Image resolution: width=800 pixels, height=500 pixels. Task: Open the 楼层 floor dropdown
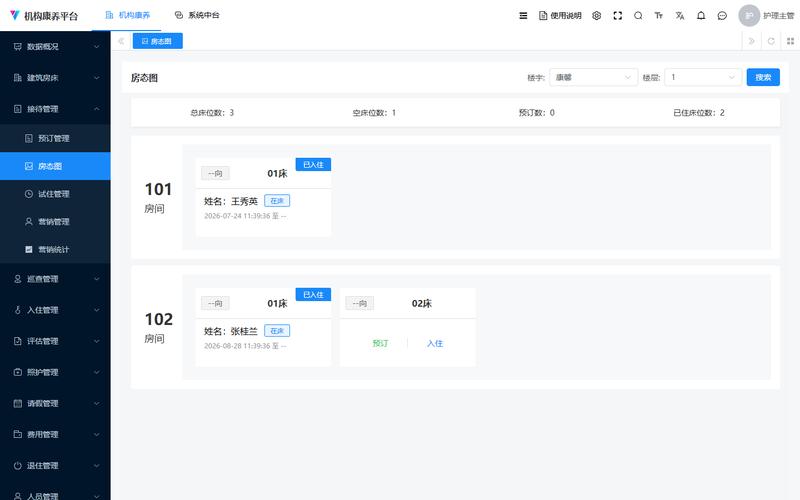tap(703, 78)
